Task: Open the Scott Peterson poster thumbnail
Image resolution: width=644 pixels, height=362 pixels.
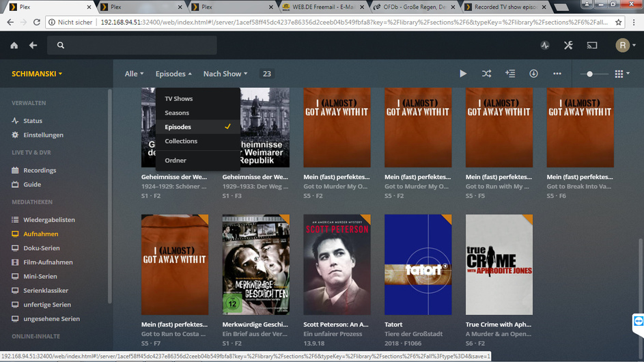Action: coord(337,264)
